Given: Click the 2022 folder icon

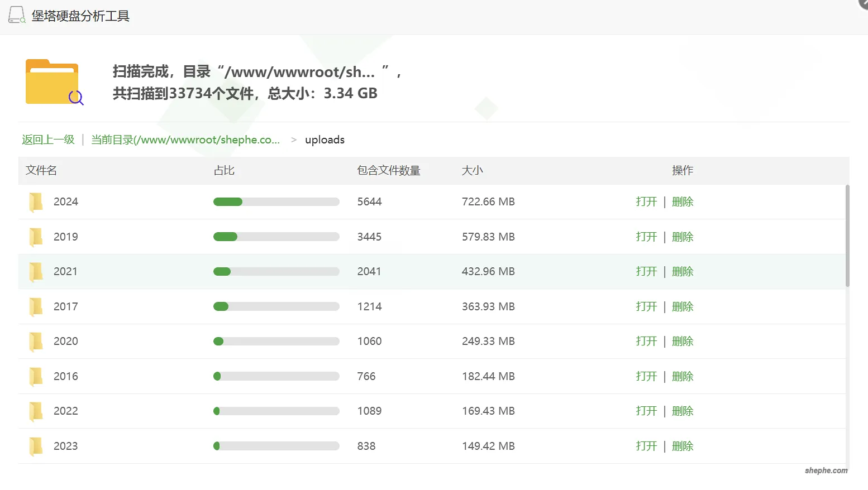Looking at the screenshot, I should point(36,411).
